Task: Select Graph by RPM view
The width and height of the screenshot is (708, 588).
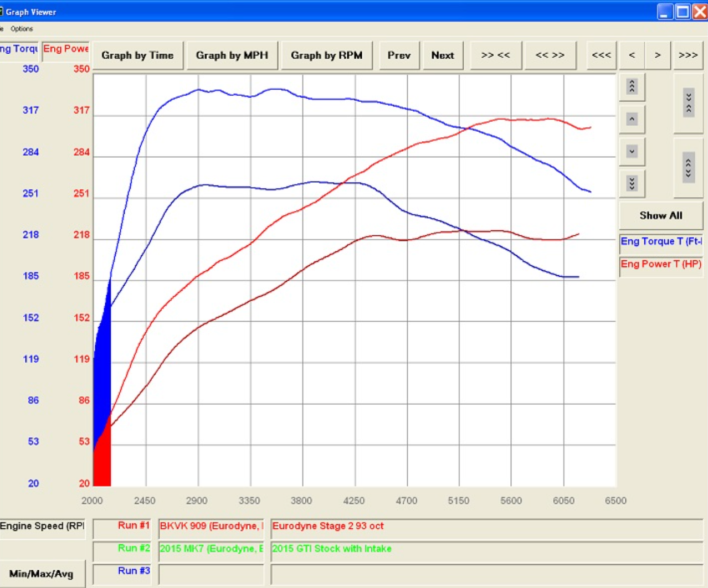Action: [x=326, y=55]
